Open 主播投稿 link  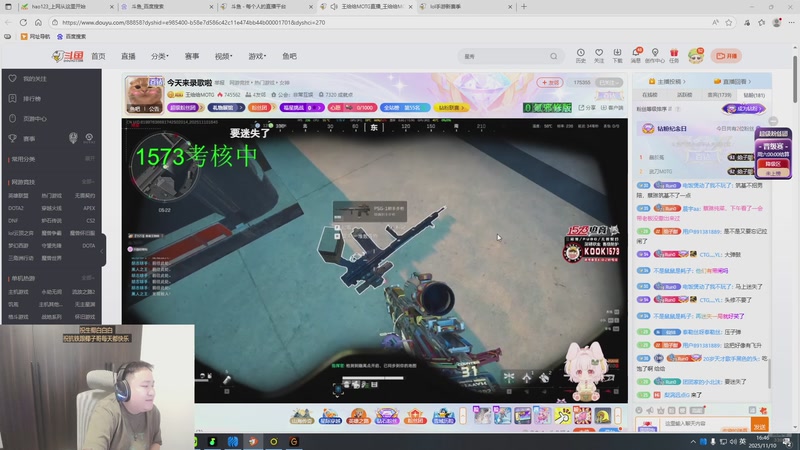tap(667, 81)
